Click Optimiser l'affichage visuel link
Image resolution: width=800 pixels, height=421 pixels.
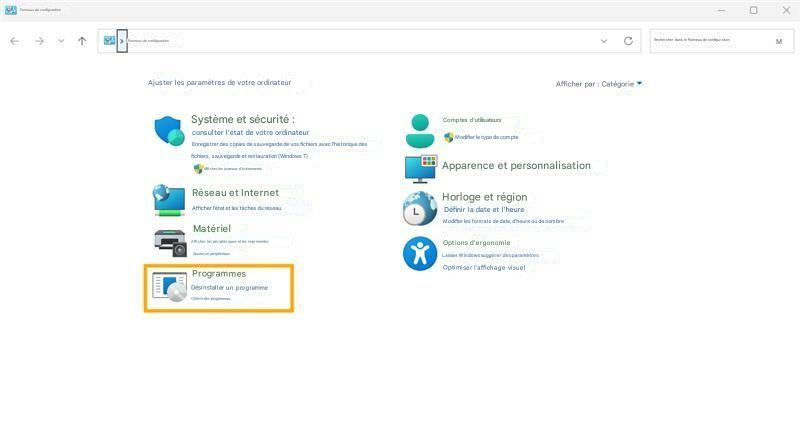pyautogui.click(x=484, y=267)
